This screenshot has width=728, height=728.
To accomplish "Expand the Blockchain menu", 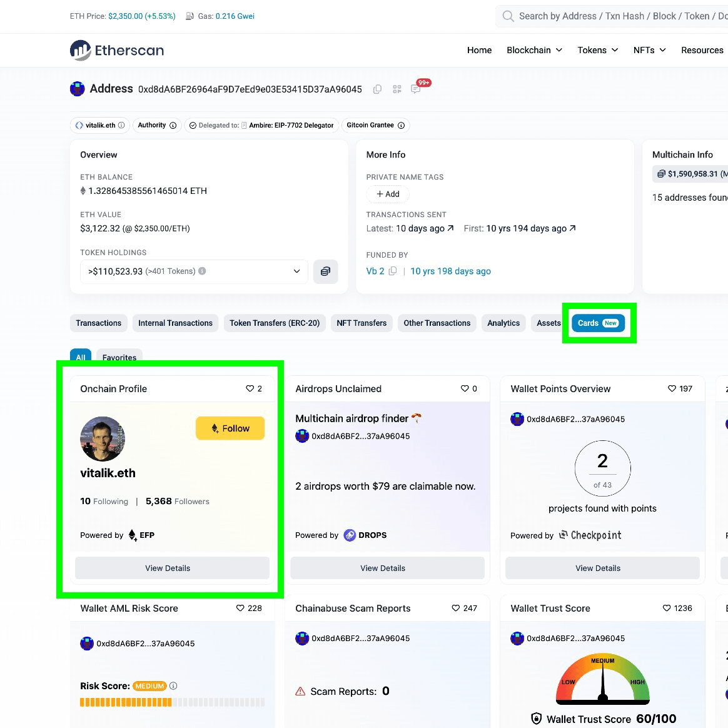I will click(x=534, y=50).
